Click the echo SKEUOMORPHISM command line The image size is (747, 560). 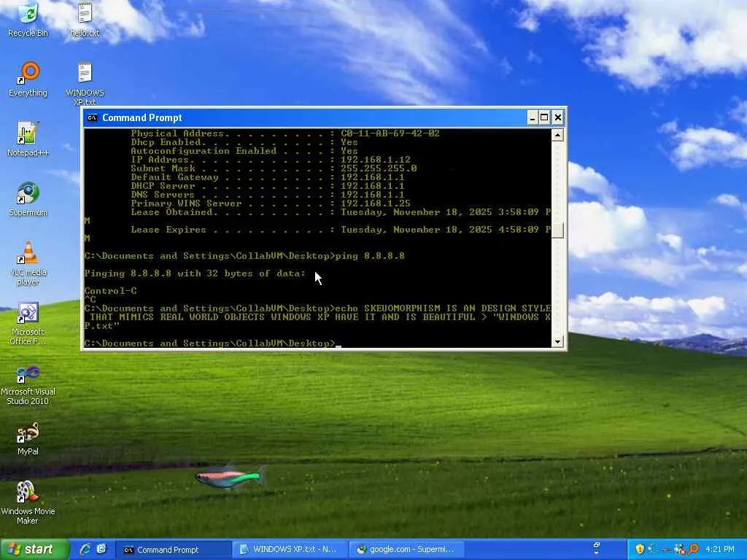point(317,316)
